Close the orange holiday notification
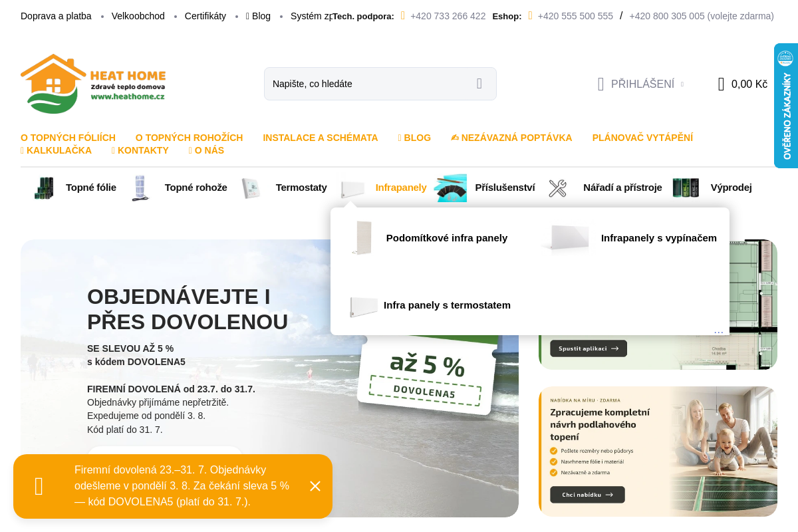The width and height of the screenshot is (798, 532). [315, 486]
